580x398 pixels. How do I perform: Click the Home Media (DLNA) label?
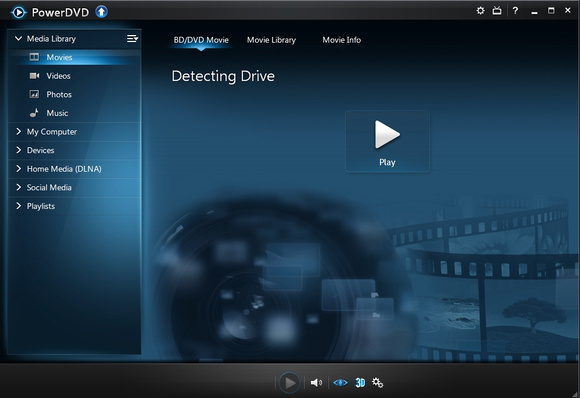click(x=64, y=169)
